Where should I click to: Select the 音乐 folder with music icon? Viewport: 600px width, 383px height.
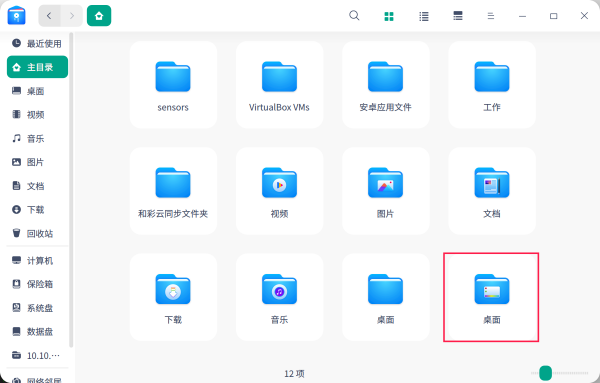pyautogui.click(x=279, y=289)
